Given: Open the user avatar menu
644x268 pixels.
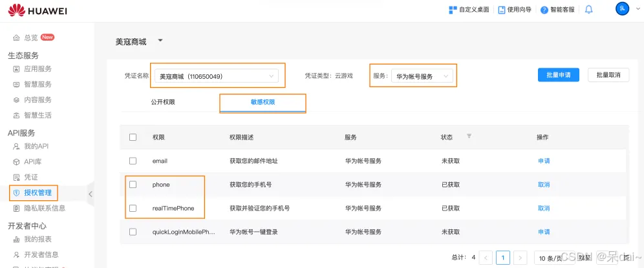Looking at the screenshot, I should (622, 8).
